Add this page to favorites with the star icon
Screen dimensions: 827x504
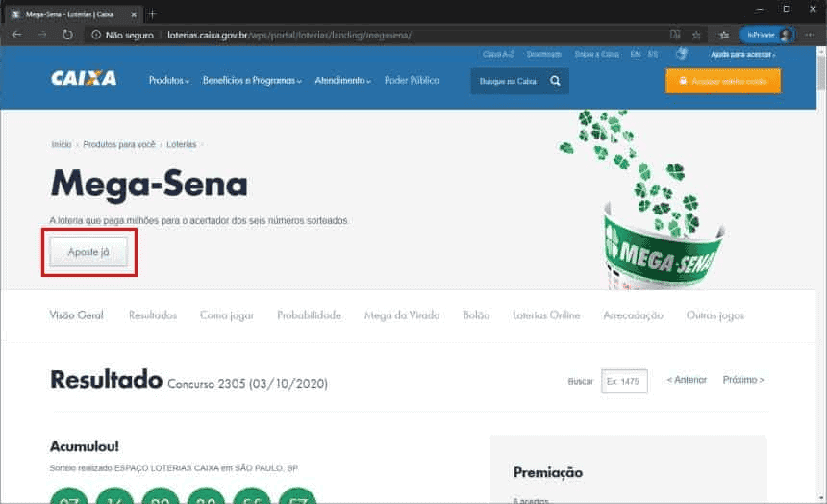tap(696, 35)
